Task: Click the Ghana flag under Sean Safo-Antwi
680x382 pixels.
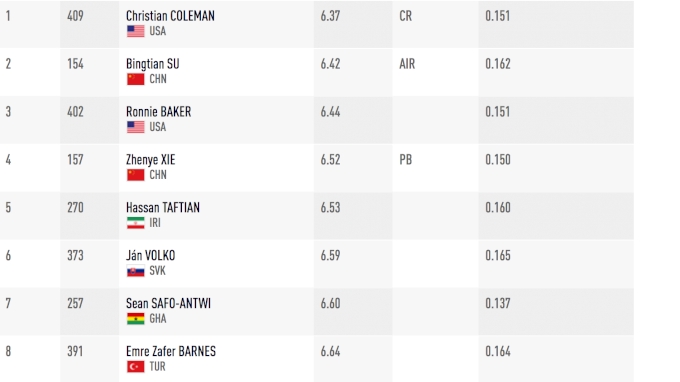Action: click(x=135, y=319)
